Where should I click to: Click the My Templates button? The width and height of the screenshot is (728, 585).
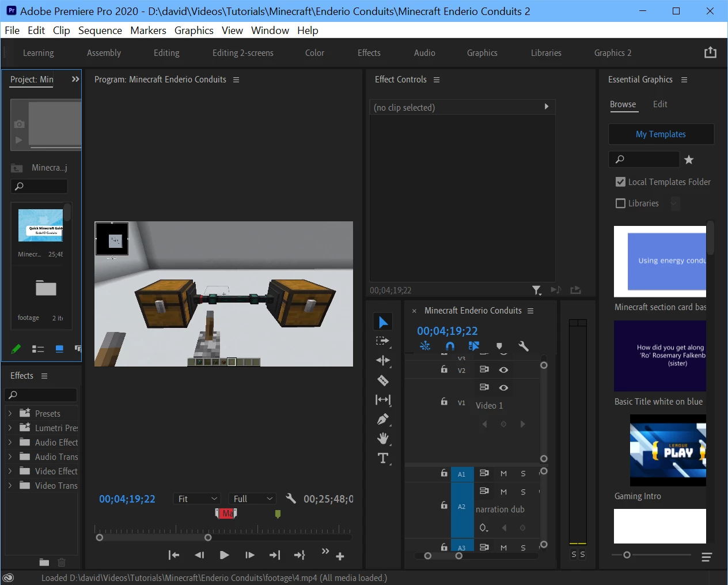click(661, 134)
